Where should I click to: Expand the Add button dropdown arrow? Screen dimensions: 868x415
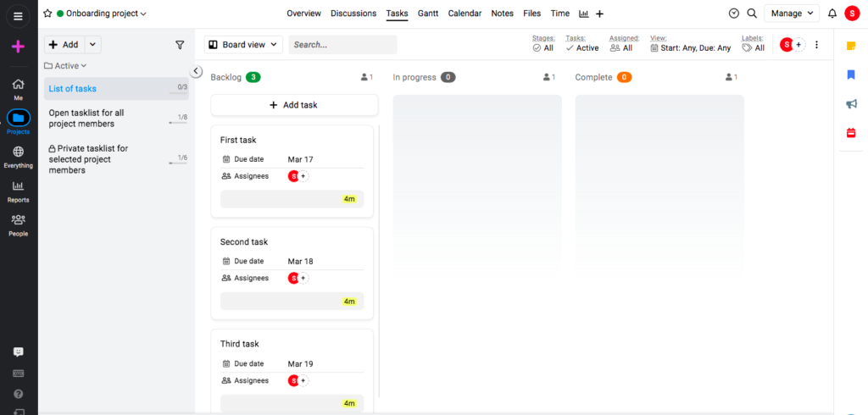pyautogui.click(x=93, y=45)
